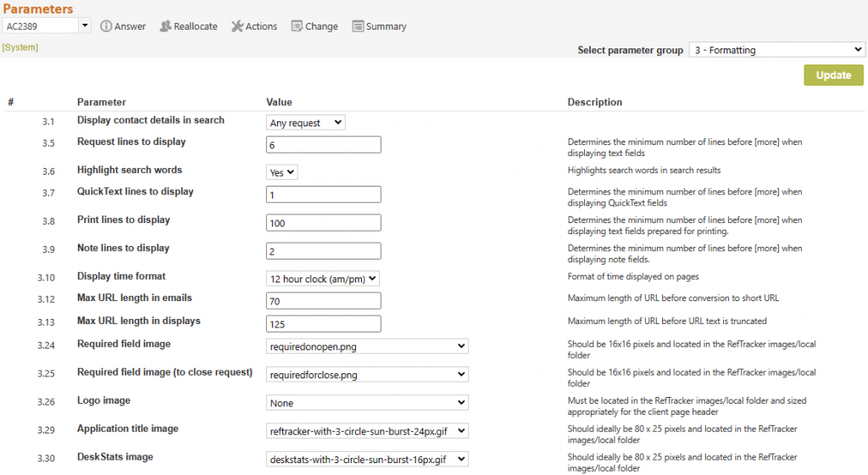Viewport: 868px width, 475px height.
Task: Click the Request lines to display field
Action: point(323,144)
